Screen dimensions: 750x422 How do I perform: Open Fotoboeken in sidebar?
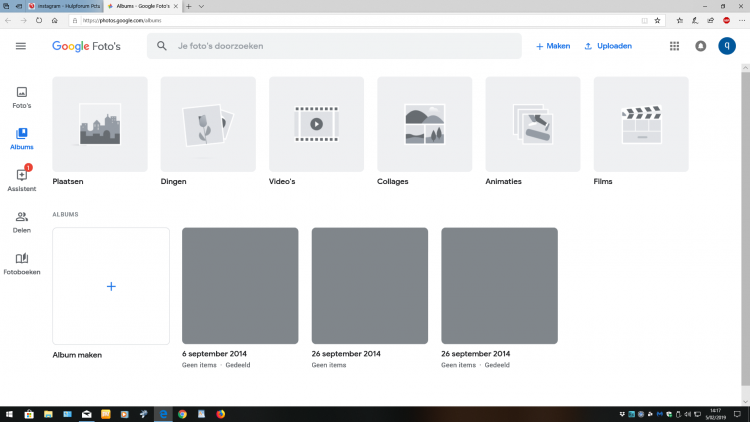[x=21, y=263]
